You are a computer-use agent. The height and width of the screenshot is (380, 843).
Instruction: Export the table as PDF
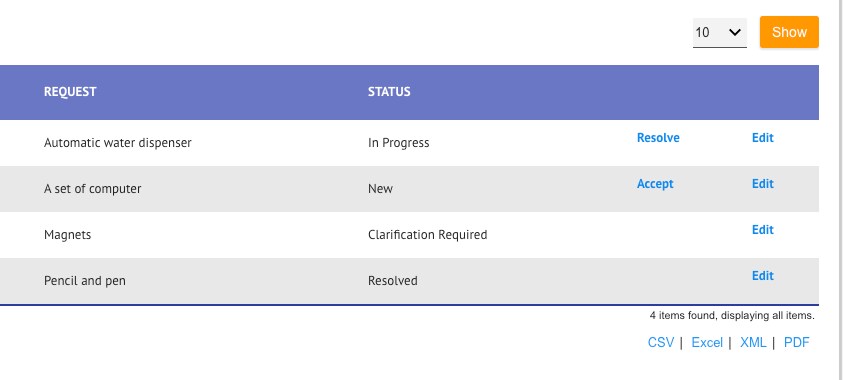click(x=796, y=342)
